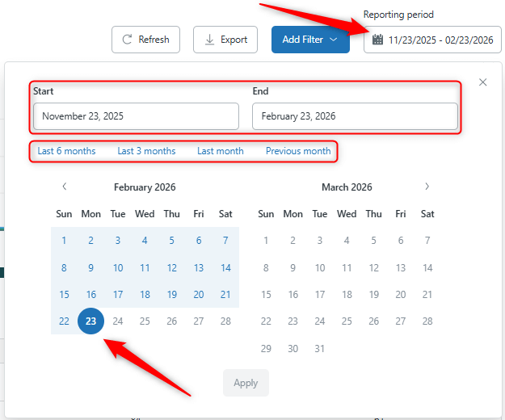Click the Refresh button
The width and height of the screenshot is (505, 420).
(x=145, y=40)
